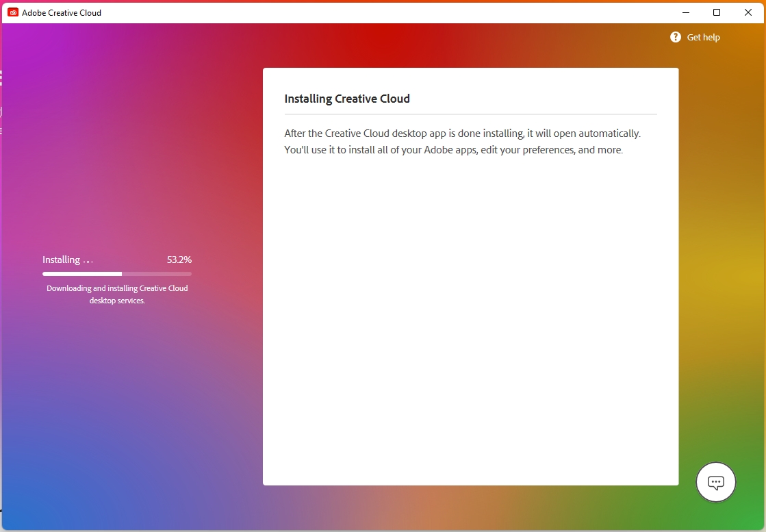Maximize the Adobe Creative Cloud window
Viewport: 766px width, 532px height.
[717, 12]
